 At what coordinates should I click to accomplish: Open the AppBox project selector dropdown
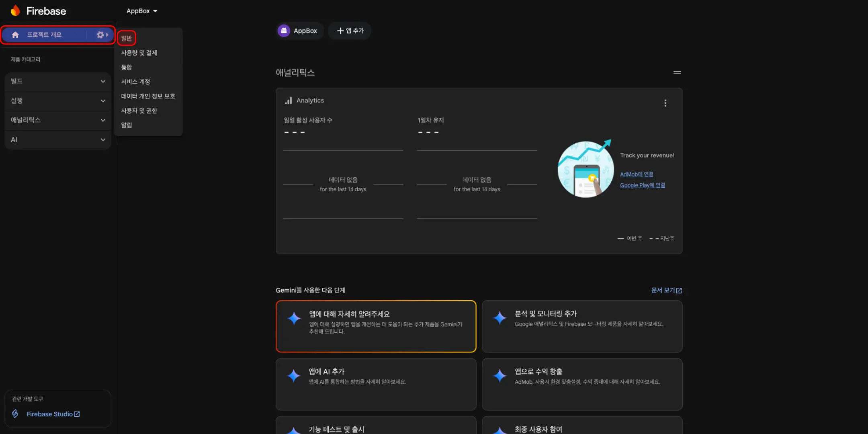pyautogui.click(x=142, y=11)
